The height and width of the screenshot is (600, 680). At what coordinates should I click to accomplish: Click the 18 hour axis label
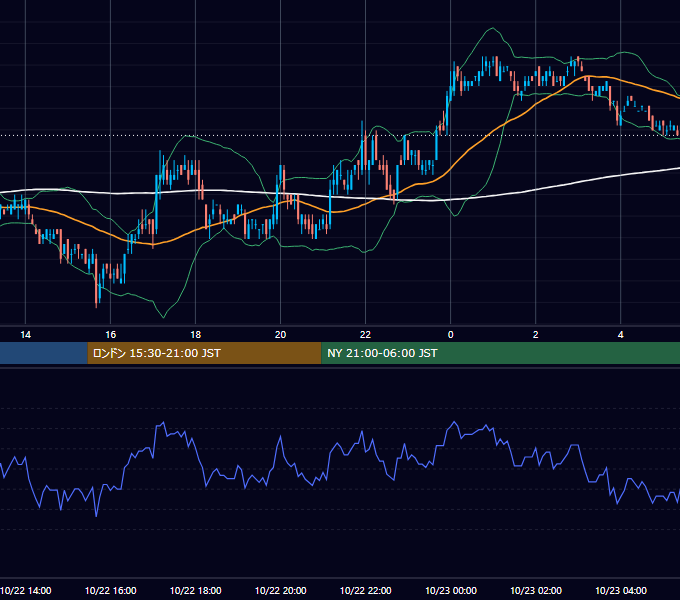pos(196,335)
